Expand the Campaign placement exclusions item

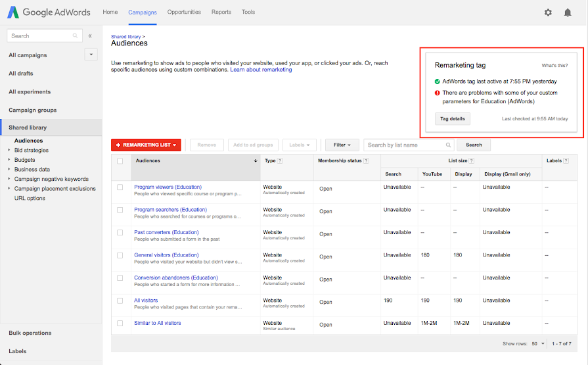point(9,189)
